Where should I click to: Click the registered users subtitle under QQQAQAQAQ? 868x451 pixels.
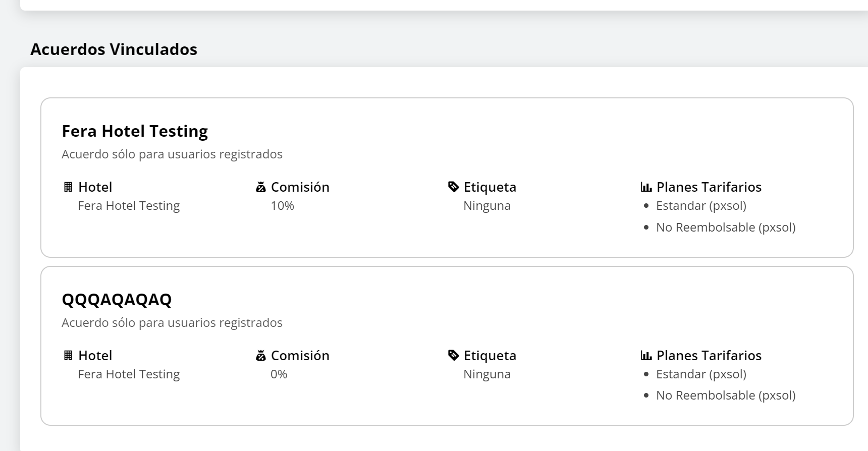click(172, 323)
